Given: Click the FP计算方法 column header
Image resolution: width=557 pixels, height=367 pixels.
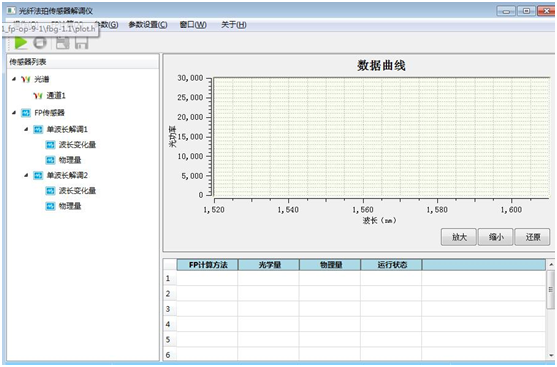Looking at the screenshot, I should [x=207, y=265].
